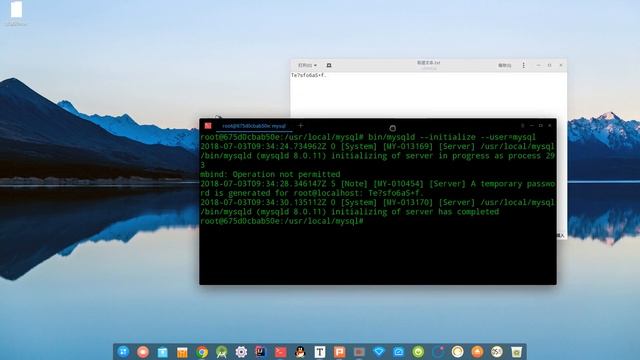
Task: Click the new document icon in text editor
Action: pos(329,65)
